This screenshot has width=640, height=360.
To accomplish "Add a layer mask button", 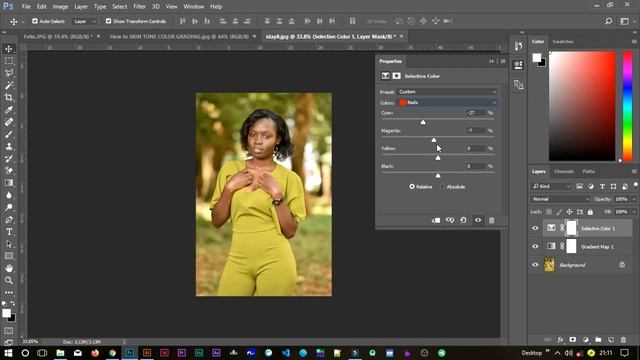I will [x=573, y=340].
